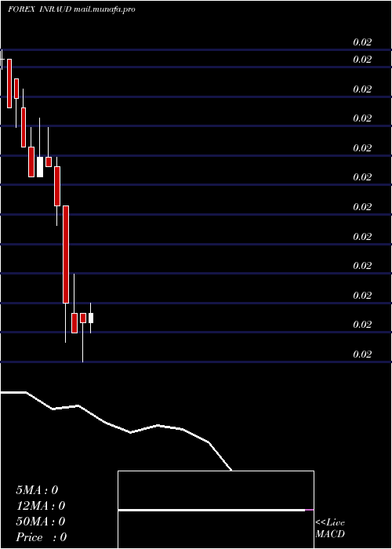Viewport: 392px width, 549px height.
Task: Click the '12MA : 0' label
Action: tap(40, 506)
